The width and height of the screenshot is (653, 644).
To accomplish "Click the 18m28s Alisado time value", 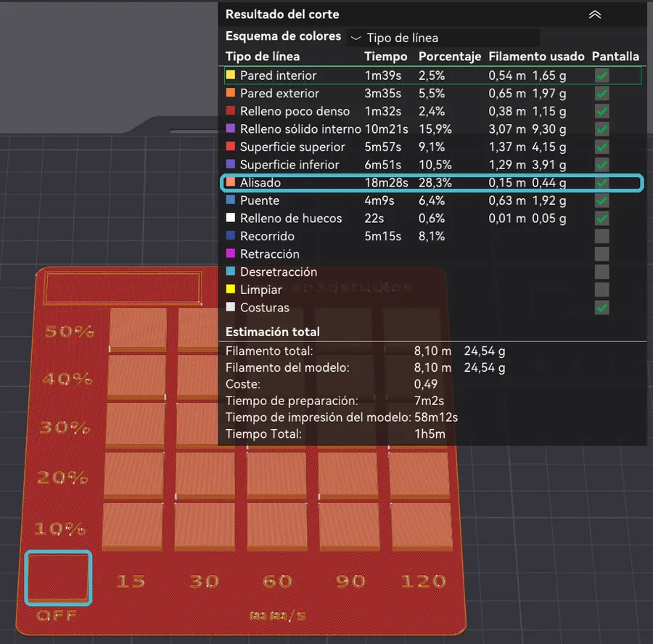I will click(x=386, y=182).
